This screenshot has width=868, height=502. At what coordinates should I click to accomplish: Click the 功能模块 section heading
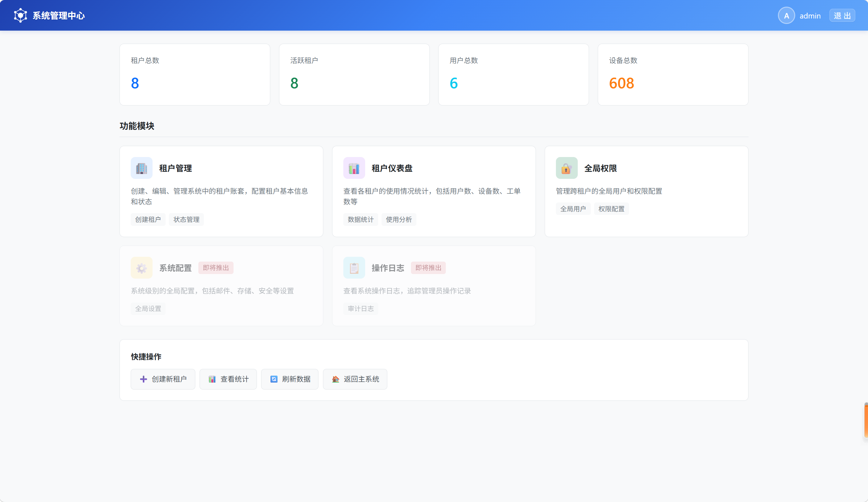click(x=137, y=126)
